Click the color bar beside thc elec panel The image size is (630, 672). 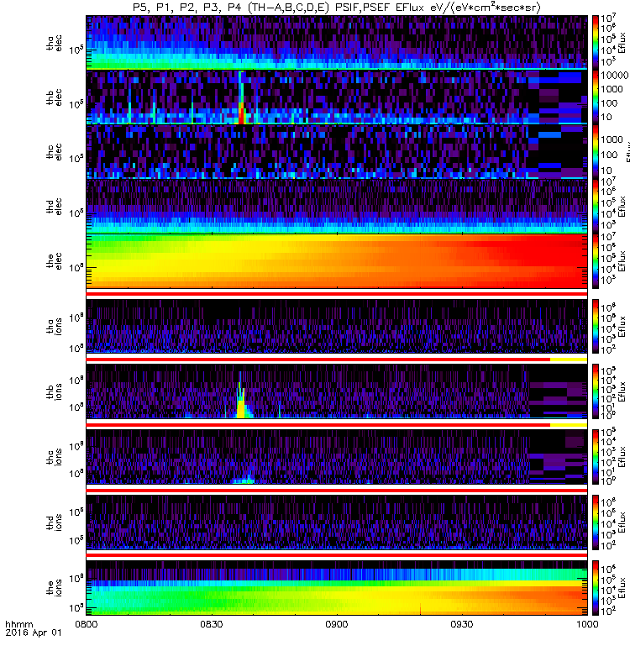[x=596, y=151]
